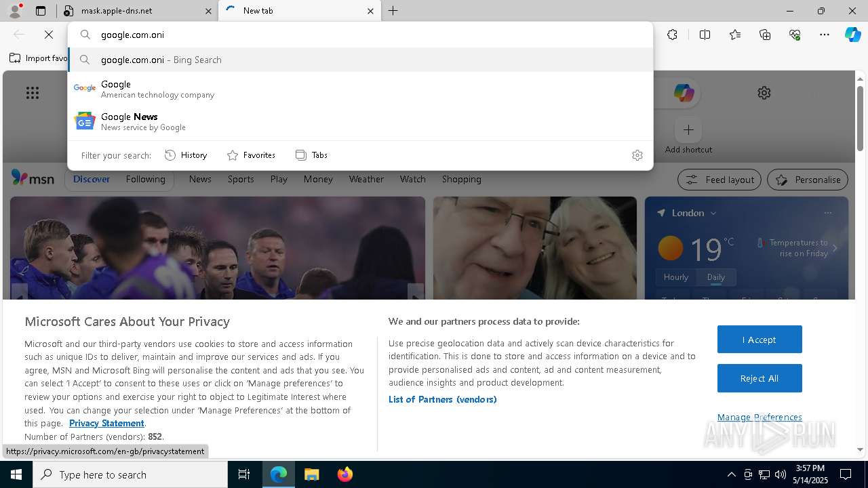Open Sports category in MSN
Screen dimensions: 868x488
tap(241, 179)
